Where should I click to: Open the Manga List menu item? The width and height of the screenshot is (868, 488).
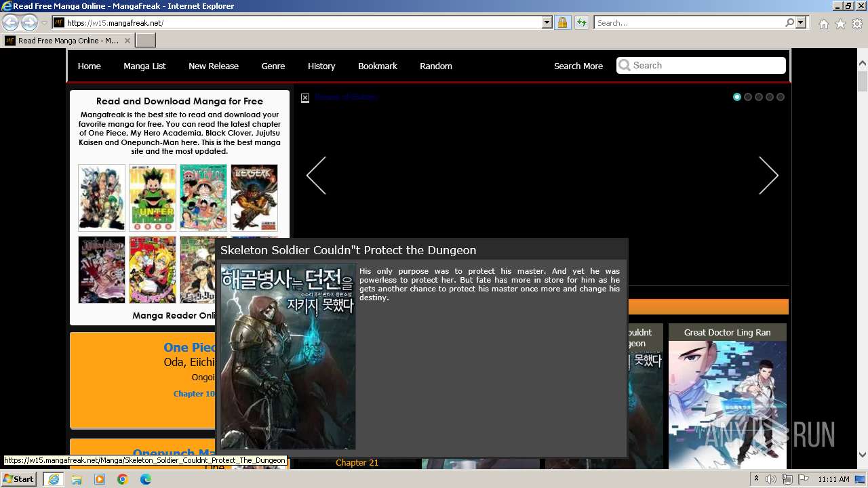pos(144,66)
